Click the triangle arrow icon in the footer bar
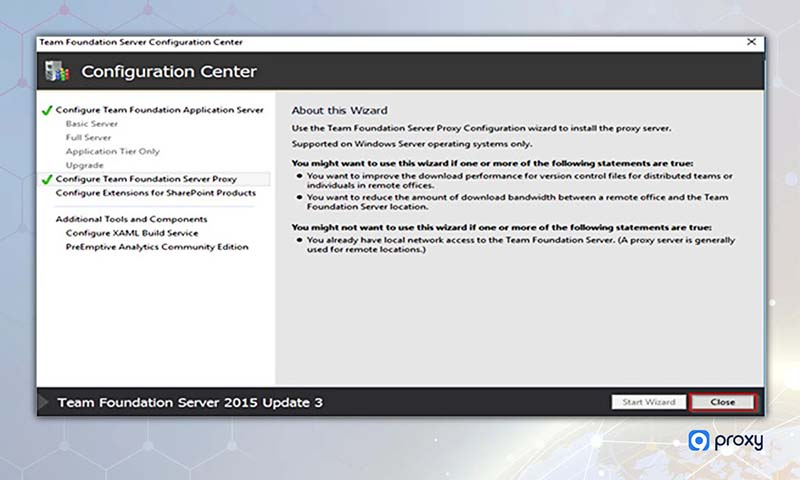Viewport: 800px width, 480px height. point(43,402)
